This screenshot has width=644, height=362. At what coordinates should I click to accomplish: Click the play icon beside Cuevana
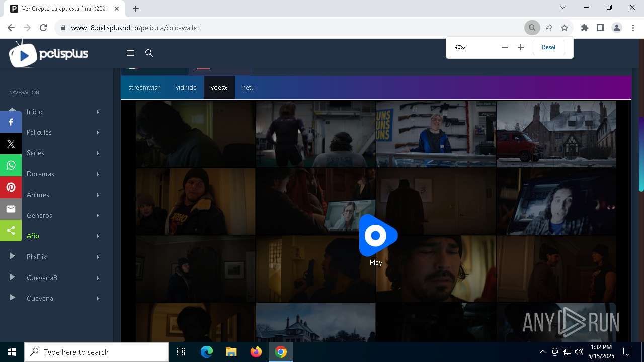click(x=12, y=298)
